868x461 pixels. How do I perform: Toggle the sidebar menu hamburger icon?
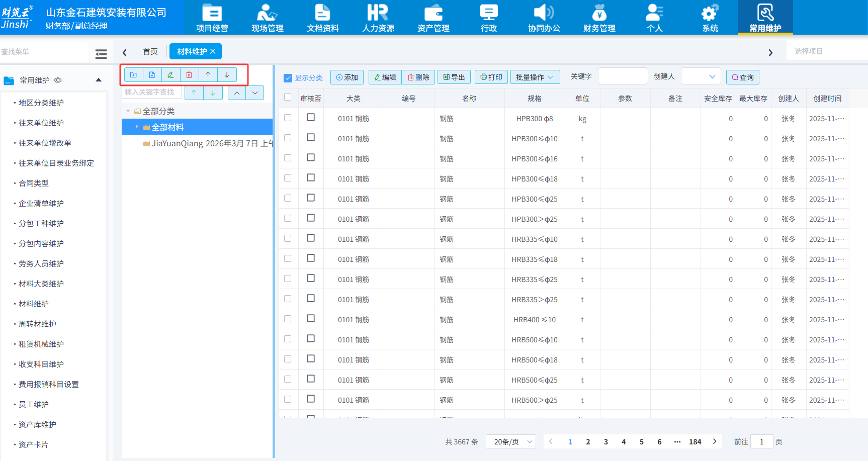pyautogui.click(x=101, y=54)
